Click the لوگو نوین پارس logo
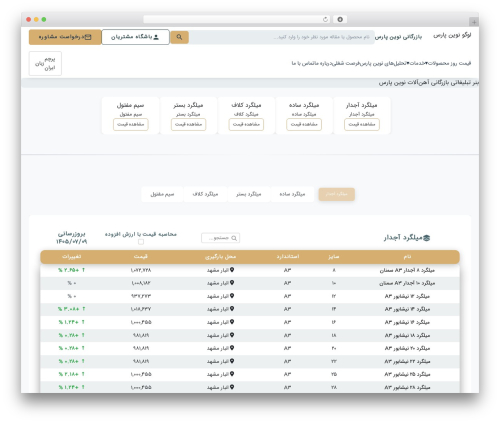 (452, 35)
